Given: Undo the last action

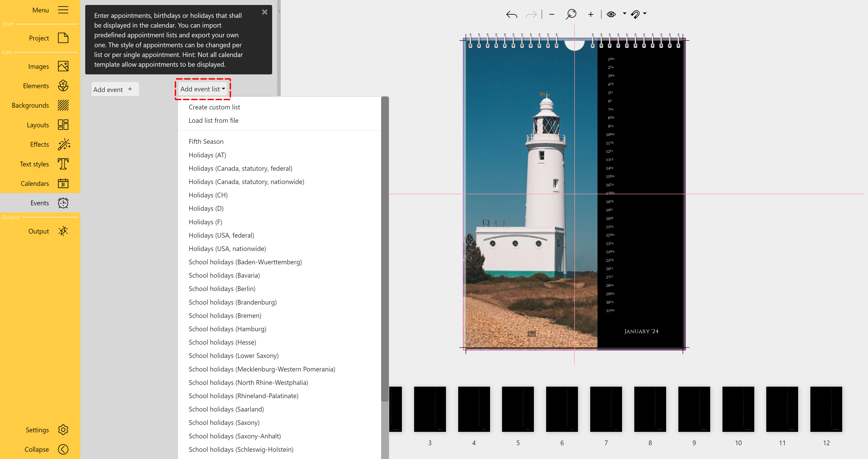Looking at the screenshot, I should [x=512, y=14].
